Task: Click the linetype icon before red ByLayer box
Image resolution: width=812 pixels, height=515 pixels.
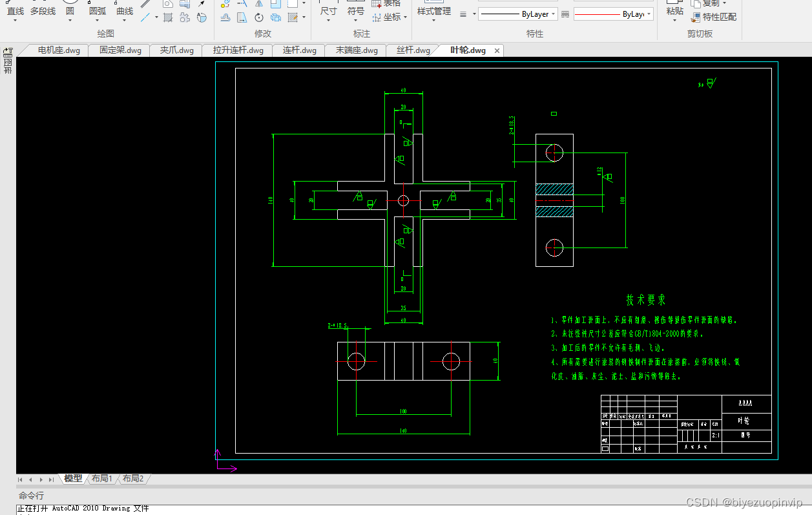Action: click(565, 14)
